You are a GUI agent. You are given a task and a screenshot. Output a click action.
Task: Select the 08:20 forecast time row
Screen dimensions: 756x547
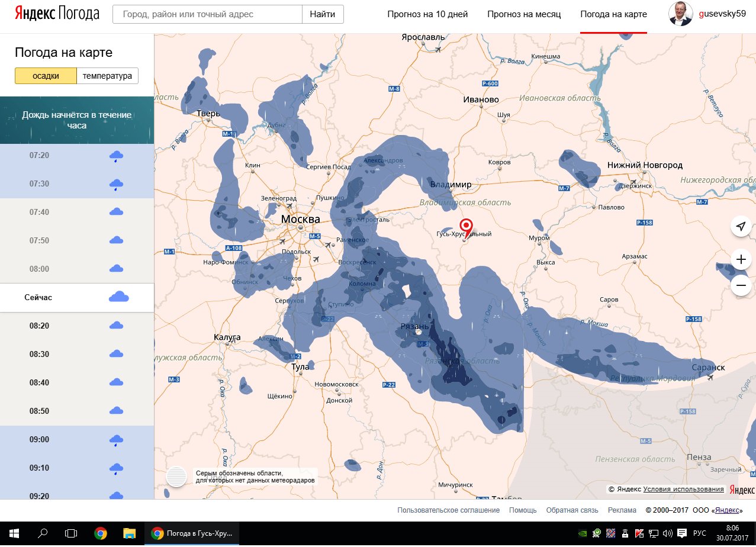(x=77, y=326)
